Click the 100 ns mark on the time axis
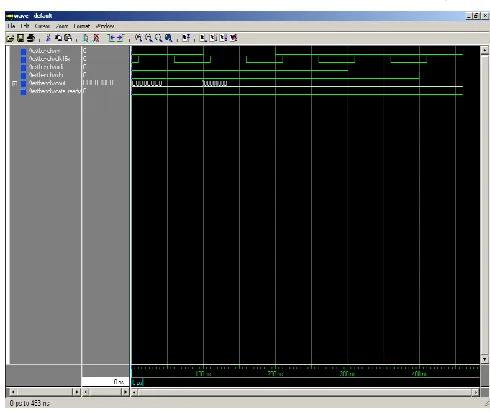 point(203,374)
